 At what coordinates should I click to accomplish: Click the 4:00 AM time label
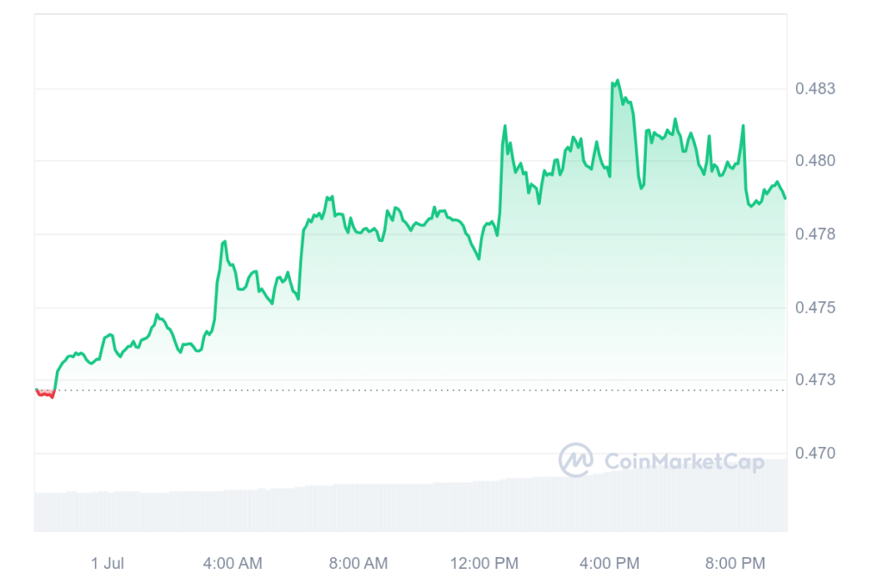(x=233, y=563)
